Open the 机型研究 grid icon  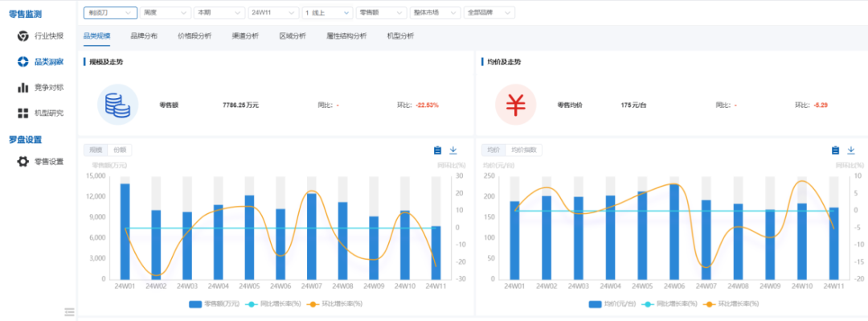(x=23, y=113)
